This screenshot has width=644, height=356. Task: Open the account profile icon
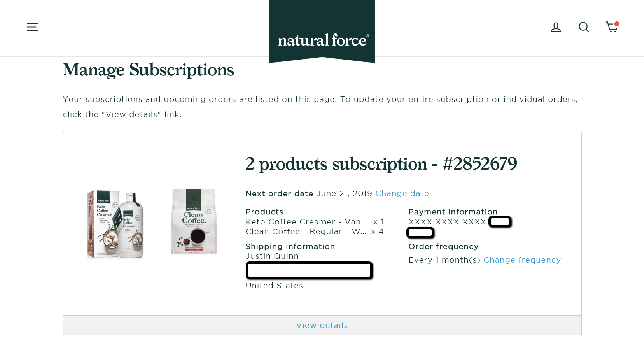click(556, 27)
